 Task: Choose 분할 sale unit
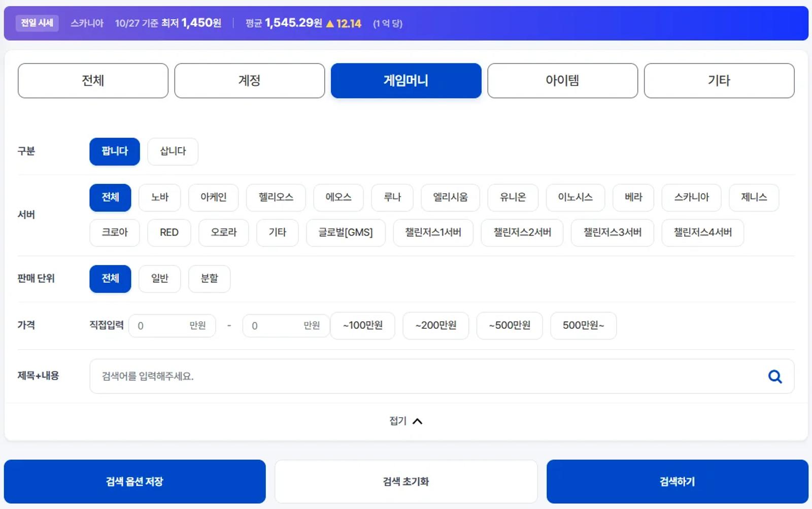209,279
